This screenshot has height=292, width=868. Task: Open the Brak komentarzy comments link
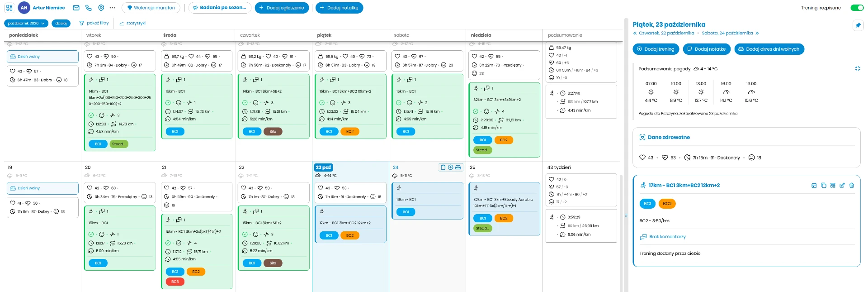[667, 237]
